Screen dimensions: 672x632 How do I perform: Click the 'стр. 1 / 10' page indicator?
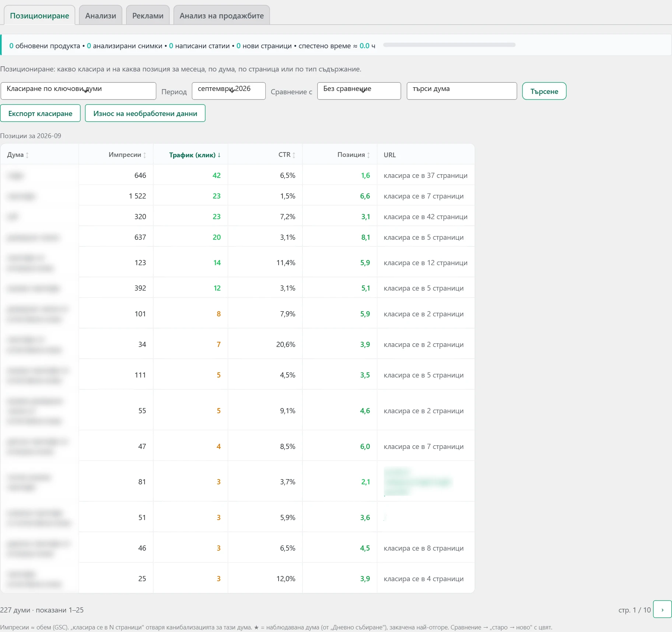[634, 610]
